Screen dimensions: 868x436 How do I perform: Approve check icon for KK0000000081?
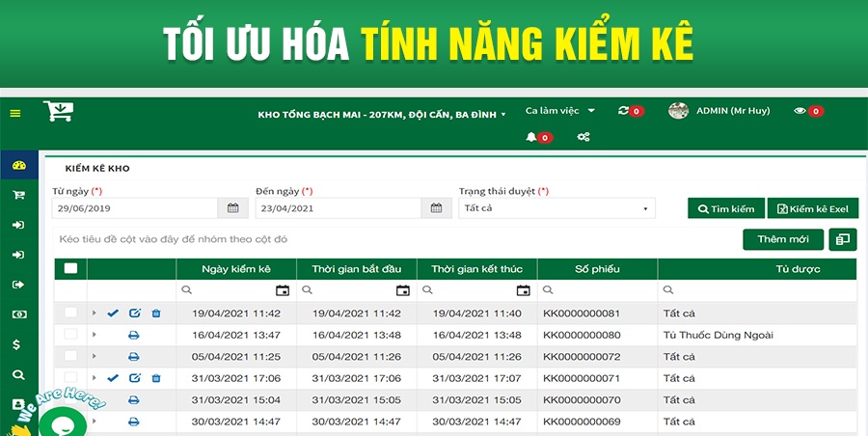tap(113, 313)
